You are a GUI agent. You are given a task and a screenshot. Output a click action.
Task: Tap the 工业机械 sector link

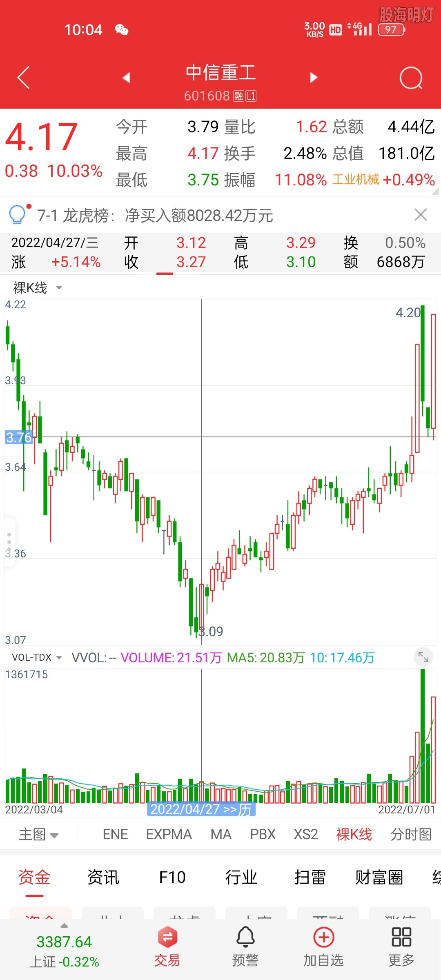tap(356, 179)
